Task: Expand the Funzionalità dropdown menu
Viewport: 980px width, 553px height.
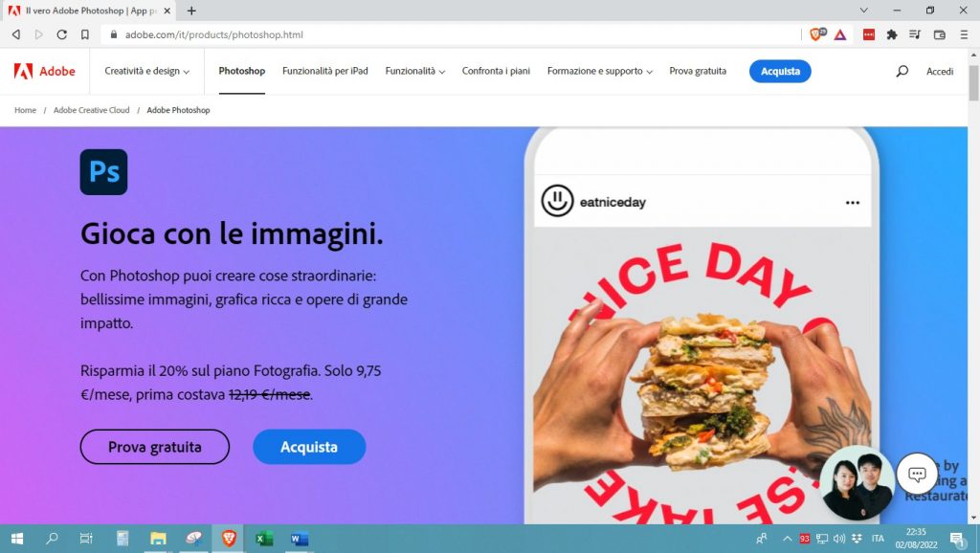Action: 414,71
